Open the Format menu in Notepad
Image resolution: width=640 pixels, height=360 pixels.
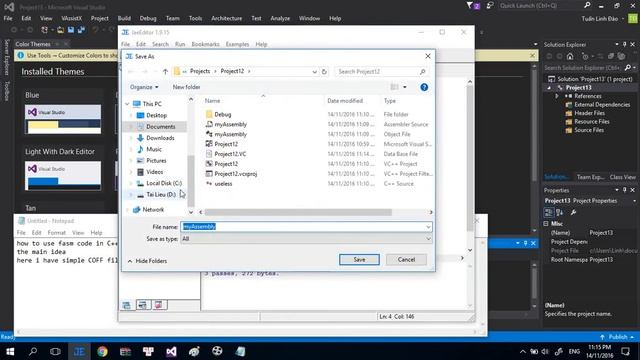(x=56, y=233)
